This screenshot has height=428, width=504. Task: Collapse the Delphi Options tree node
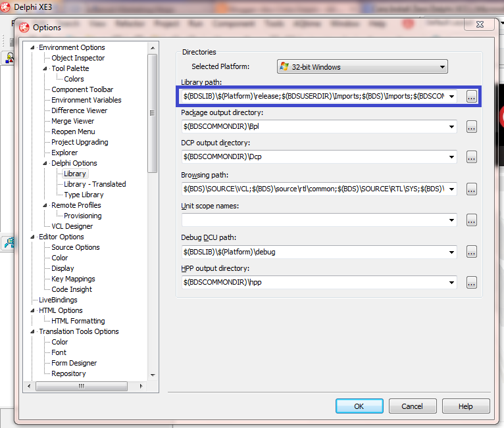pos(45,163)
